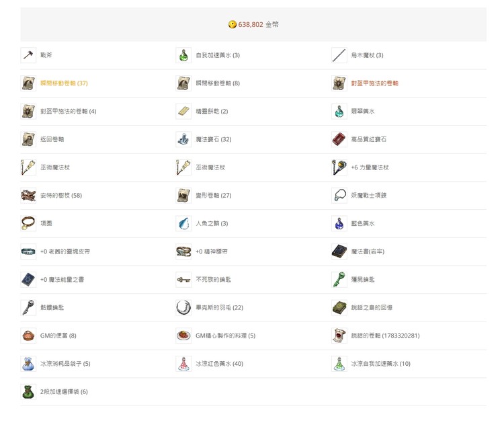Click the 變形卷軸 (27) item name

coord(214,195)
